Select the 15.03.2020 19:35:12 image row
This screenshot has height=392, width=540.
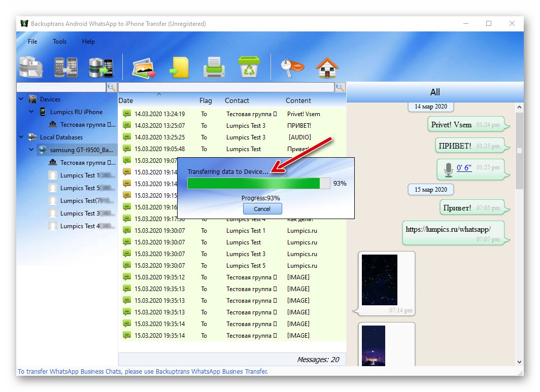(x=232, y=277)
